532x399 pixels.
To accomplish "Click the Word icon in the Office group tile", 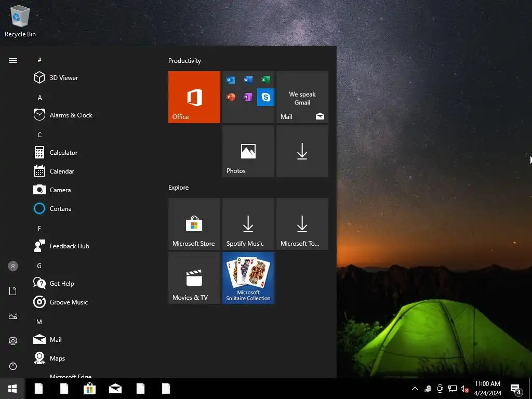I will [248, 79].
